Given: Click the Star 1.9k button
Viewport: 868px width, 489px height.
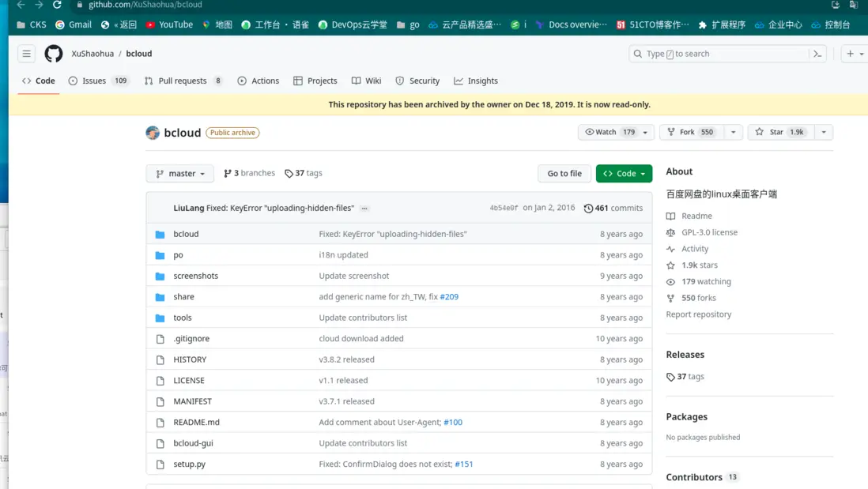Looking at the screenshot, I should tap(780, 132).
